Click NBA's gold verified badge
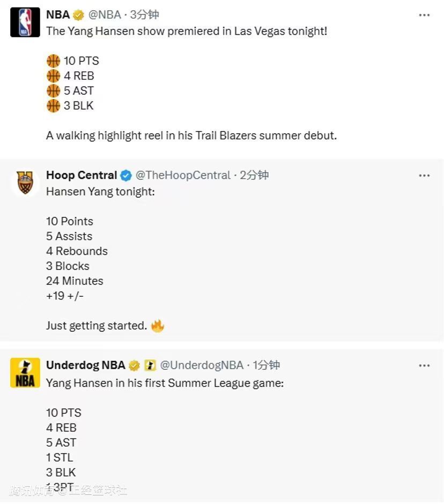Image resolution: width=444 pixels, height=504 pixels. (78, 15)
